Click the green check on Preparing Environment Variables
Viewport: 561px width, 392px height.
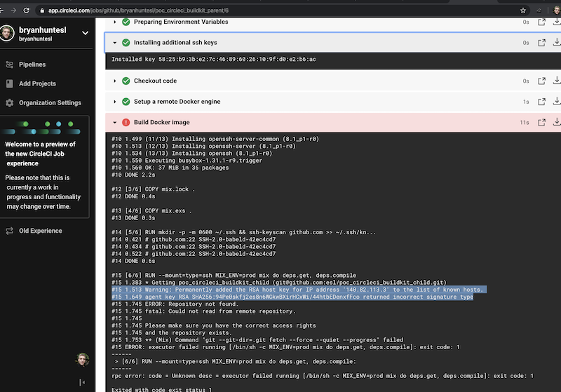tap(126, 22)
